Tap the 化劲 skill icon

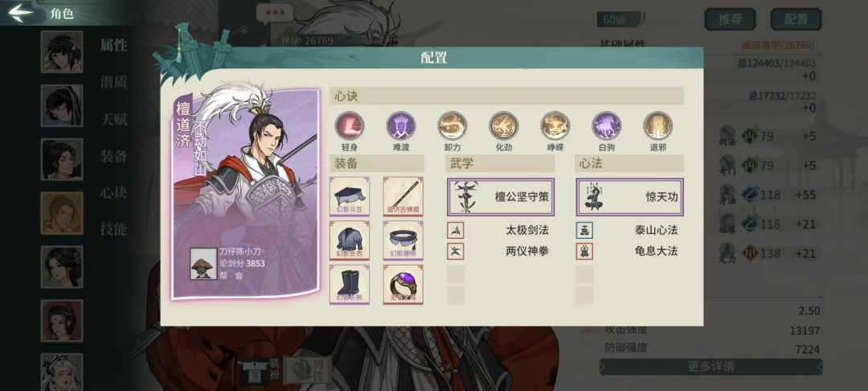pos(504,126)
